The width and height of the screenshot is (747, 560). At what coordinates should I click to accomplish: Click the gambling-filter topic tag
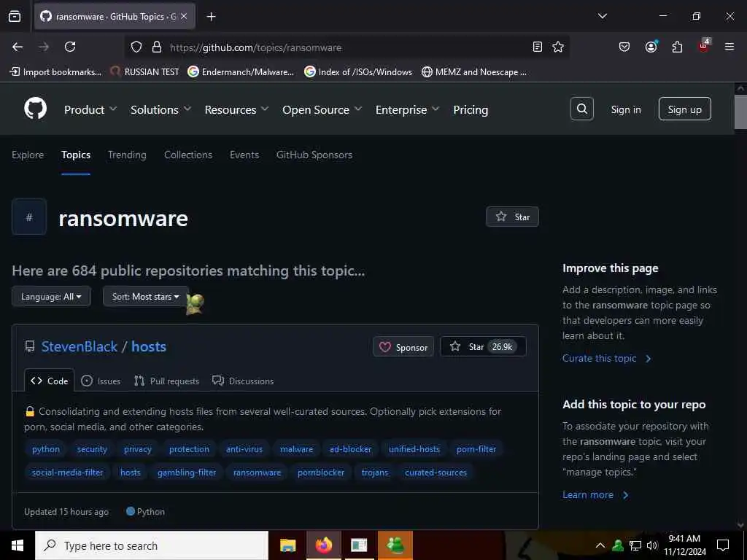tap(187, 472)
